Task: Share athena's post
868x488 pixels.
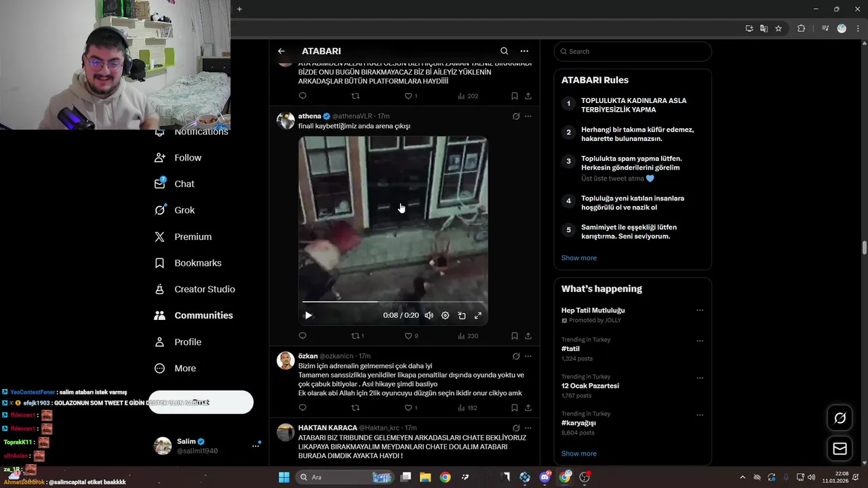Action: click(x=528, y=335)
